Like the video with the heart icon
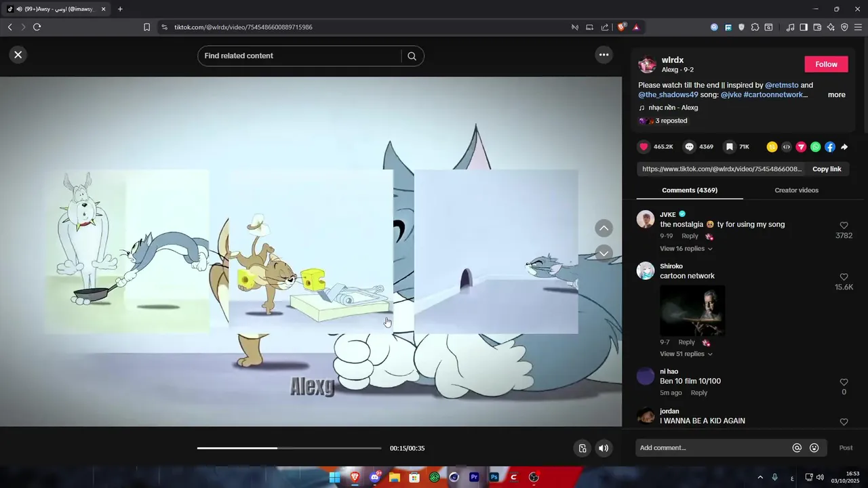This screenshot has width=868, height=488. coord(644,147)
